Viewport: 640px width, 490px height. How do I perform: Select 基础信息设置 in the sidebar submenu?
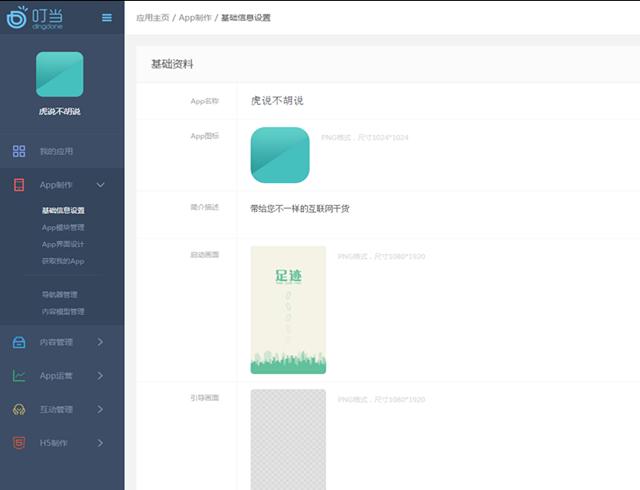[x=63, y=210]
